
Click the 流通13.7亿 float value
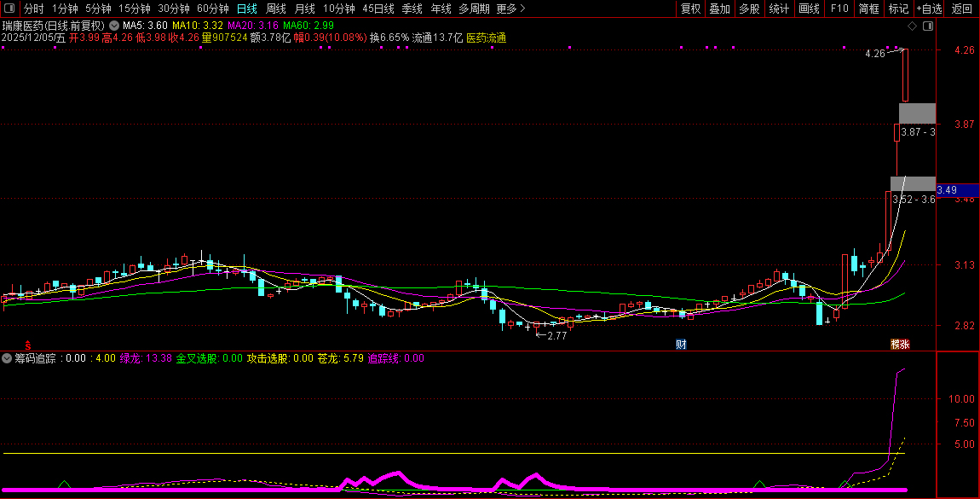pyautogui.click(x=437, y=38)
